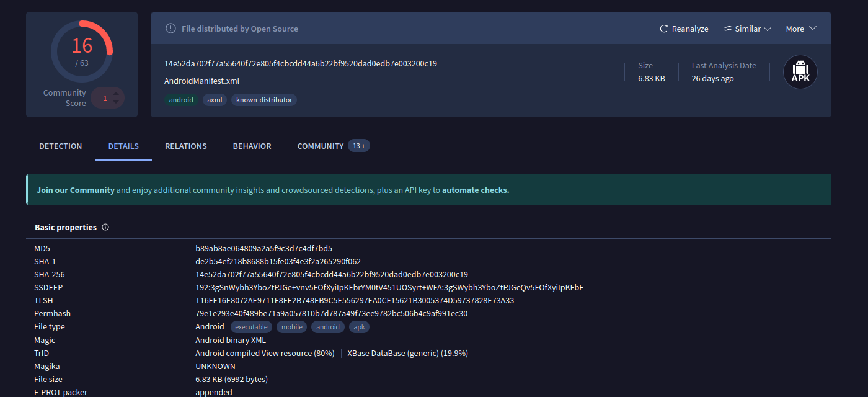Click the AndroidManifest.xml file name
The height and width of the screenshot is (397, 868).
201,81
